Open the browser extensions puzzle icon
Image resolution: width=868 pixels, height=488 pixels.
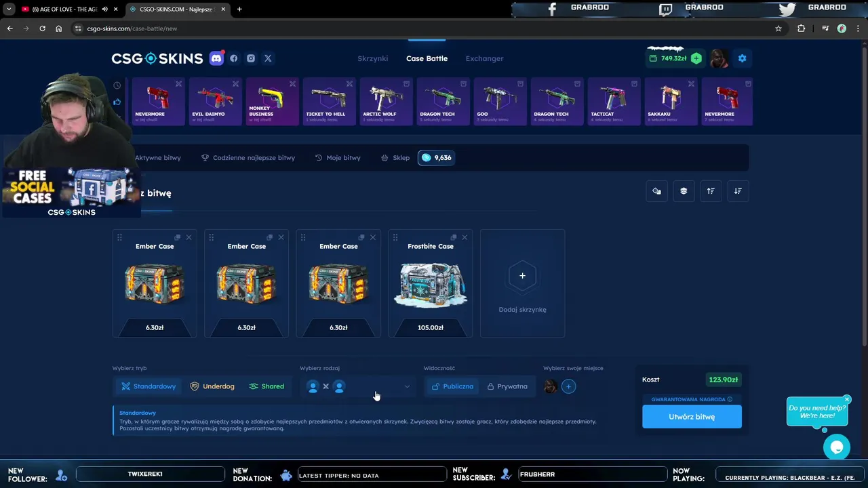pos(802,28)
